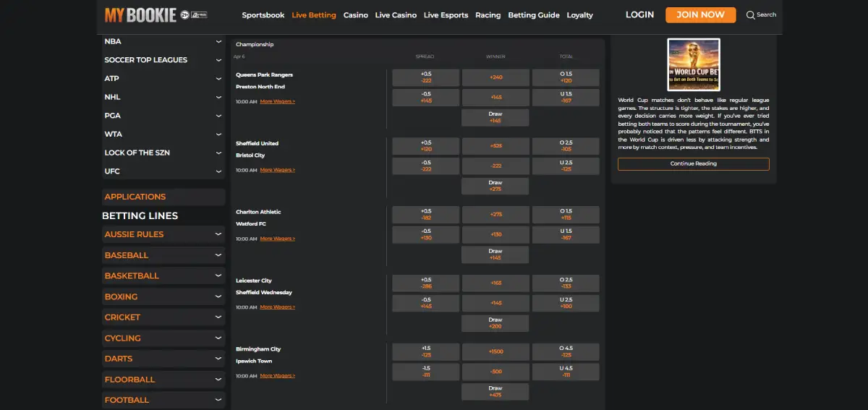Select Draw +275 for Sheffield United match

495,186
